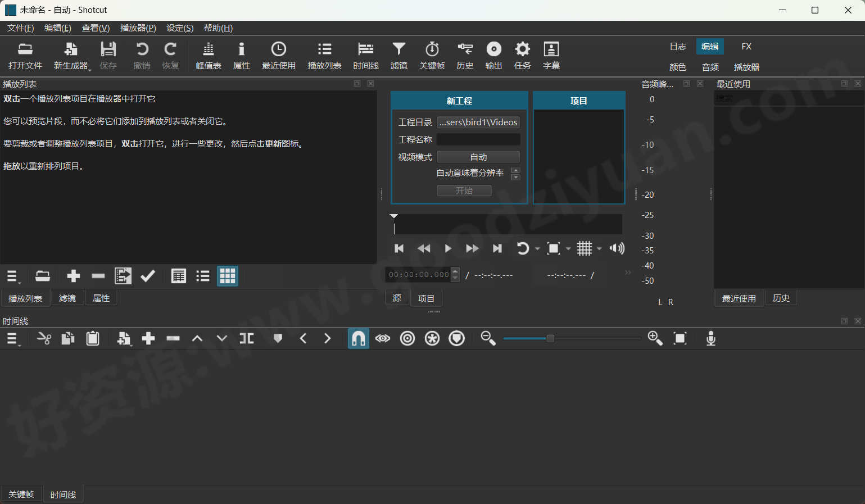Open the 字幕 subtitles panel
The height and width of the screenshot is (504, 865).
[551, 55]
